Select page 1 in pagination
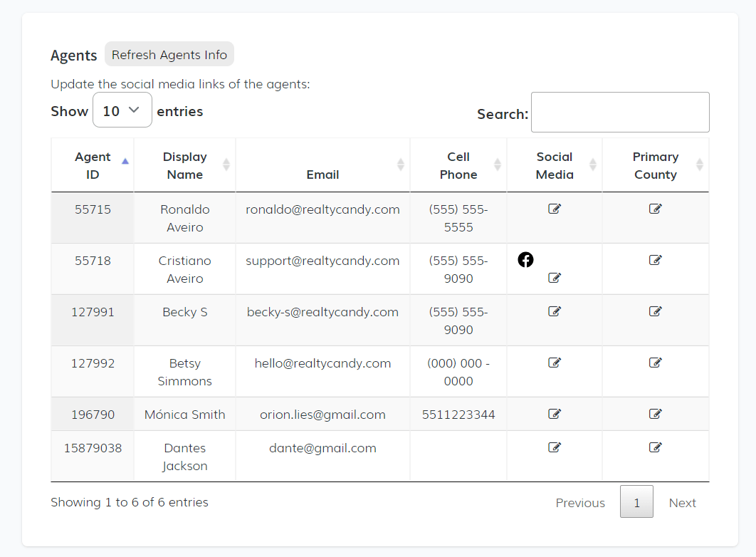Image resolution: width=756 pixels, height=557 pixels. point(636,503)
